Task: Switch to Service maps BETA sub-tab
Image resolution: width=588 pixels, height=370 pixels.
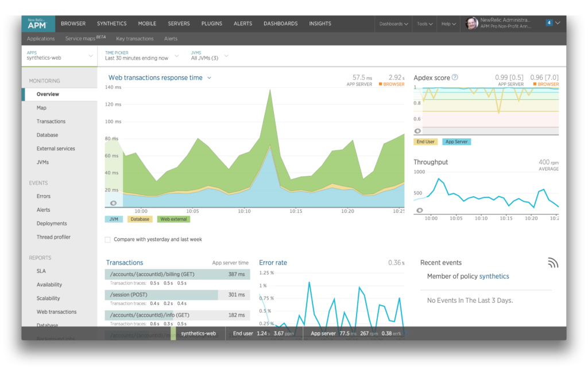Action: [x=86, y=38]
